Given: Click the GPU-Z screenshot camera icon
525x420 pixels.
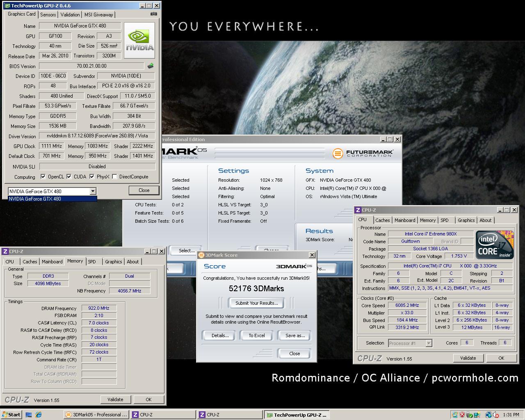Looking at the screenshot, I should [x=153, y=14].
